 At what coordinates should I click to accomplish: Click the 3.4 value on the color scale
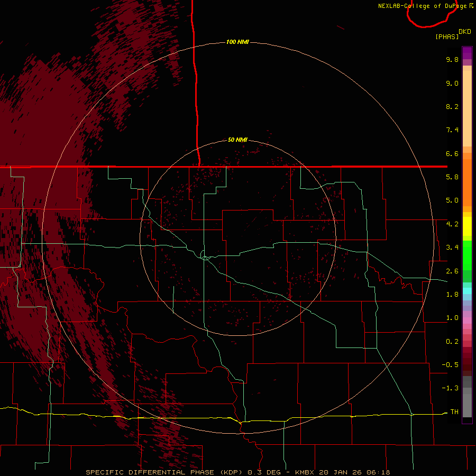[452, 248]
